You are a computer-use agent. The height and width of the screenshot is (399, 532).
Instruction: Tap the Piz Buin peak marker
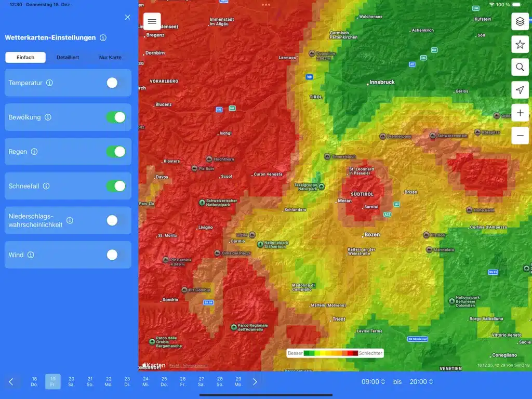pos(194,168)
